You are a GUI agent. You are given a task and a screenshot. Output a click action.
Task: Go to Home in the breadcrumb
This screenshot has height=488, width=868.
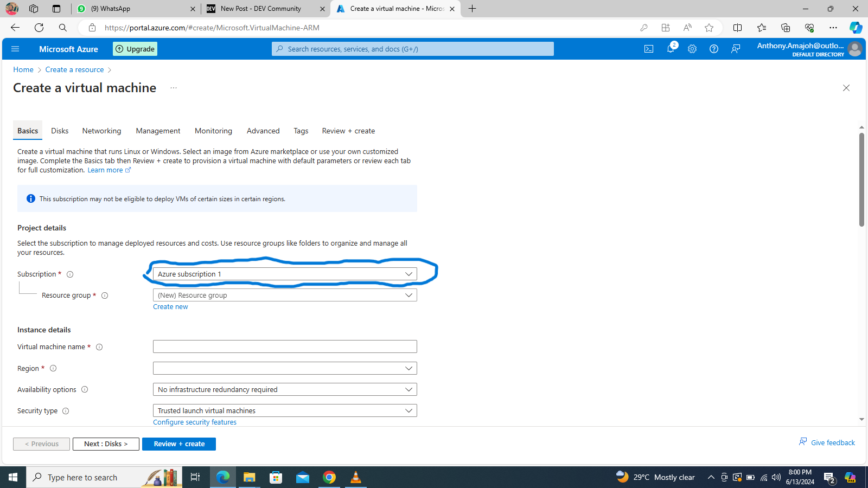[x=23, y=69]
